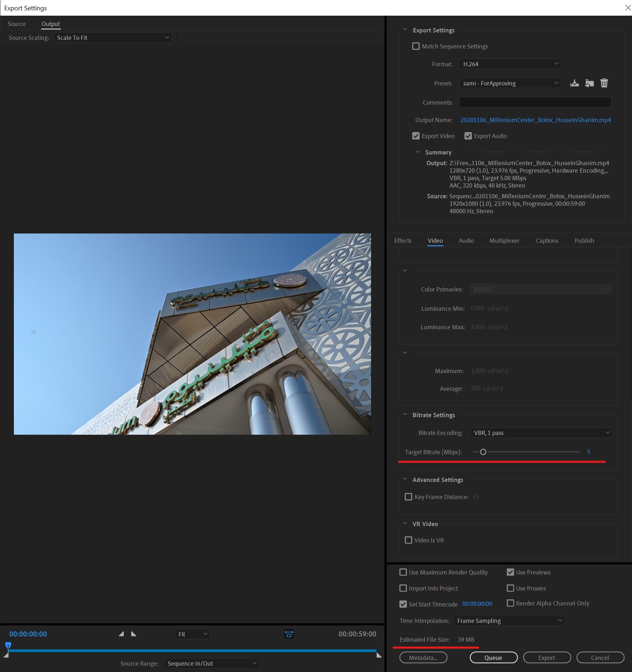Viewport: 632px width, 672px height.
Task: Open the Format dropdown showing H.264
Action: 510,64
